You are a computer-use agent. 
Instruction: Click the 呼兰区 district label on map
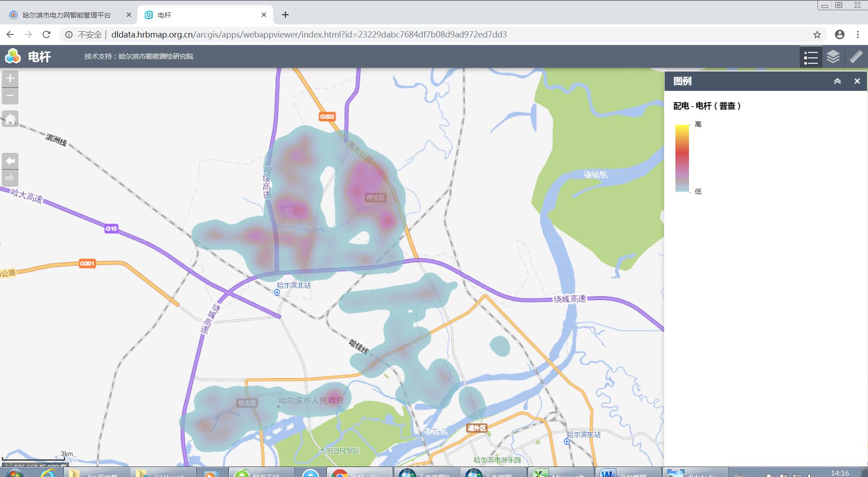[376, 198]
